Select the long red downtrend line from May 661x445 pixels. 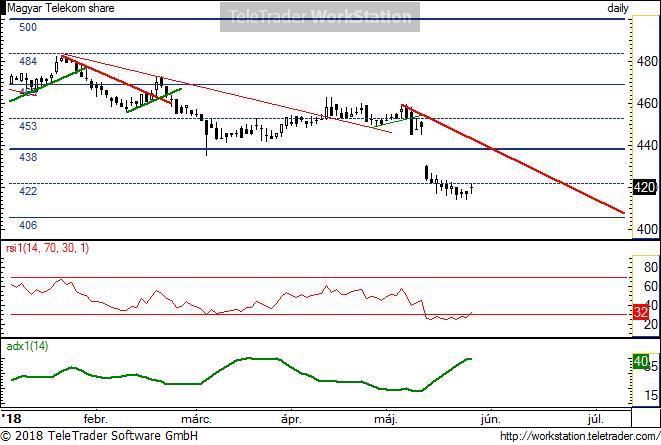tap(513, 159)
